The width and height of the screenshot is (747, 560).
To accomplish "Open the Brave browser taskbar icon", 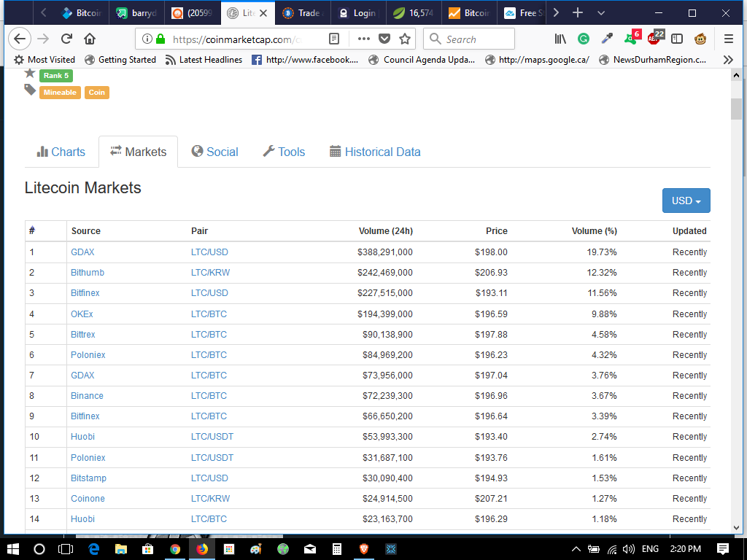I will (x=364, y=549).
